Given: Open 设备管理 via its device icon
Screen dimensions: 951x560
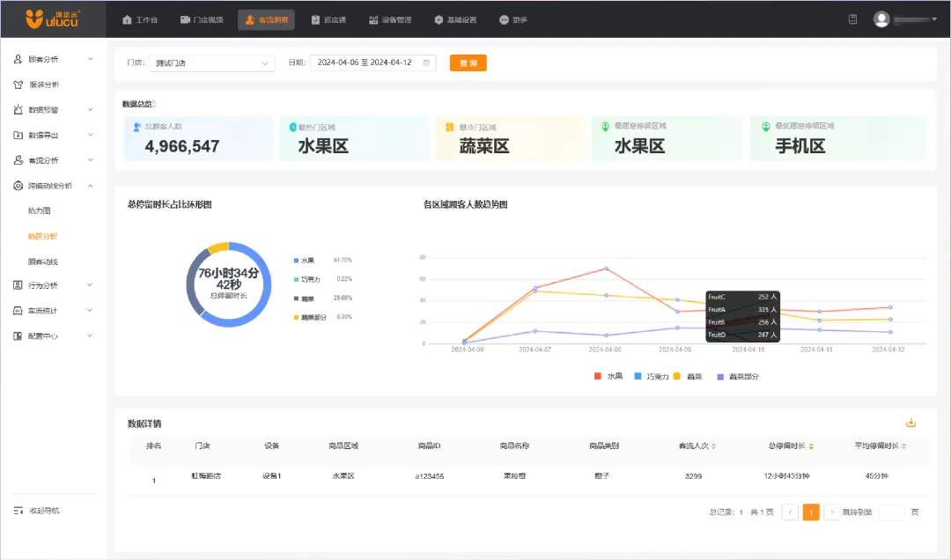Looking at the screenshot, I should 373,19.
